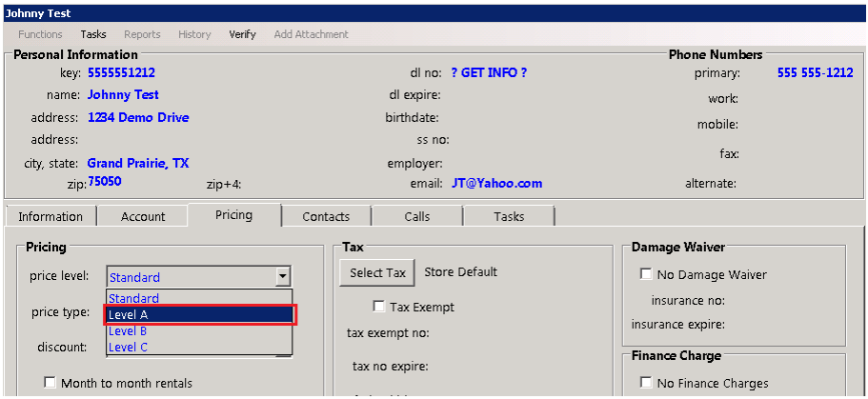Choose Level A from price level list
This screenshot has height=399, width=868.
coord(200,314)
